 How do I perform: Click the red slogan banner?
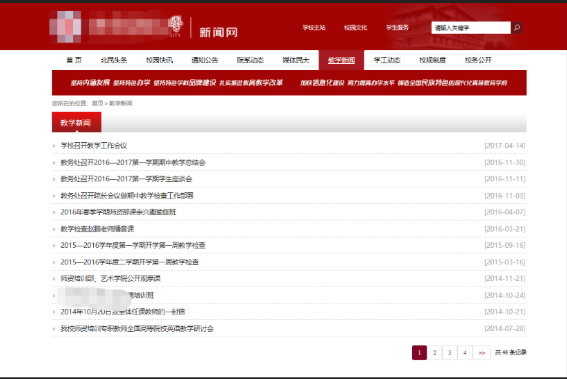click(289, 83)
